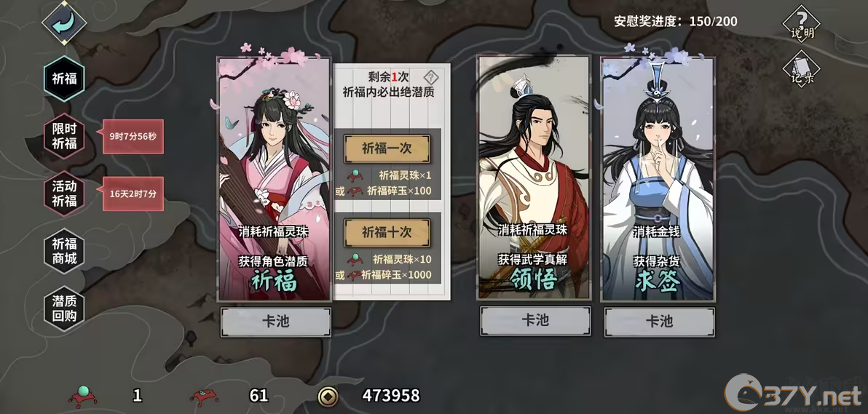Switch to 限时祈福 tab

tap(64, 136)
